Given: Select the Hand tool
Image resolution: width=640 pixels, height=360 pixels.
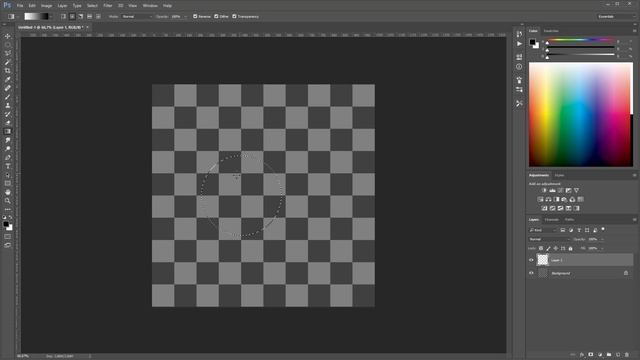Looking at the screenshot, I should pos(8,192).
